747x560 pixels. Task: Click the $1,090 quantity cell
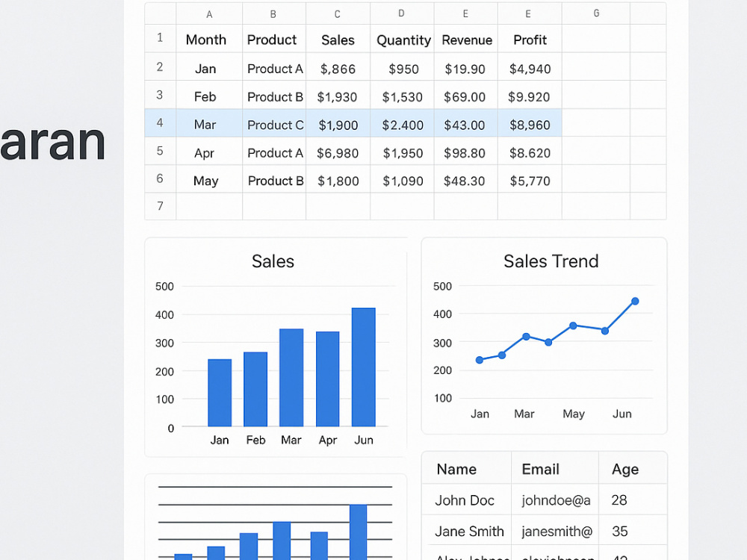(402, 179)
